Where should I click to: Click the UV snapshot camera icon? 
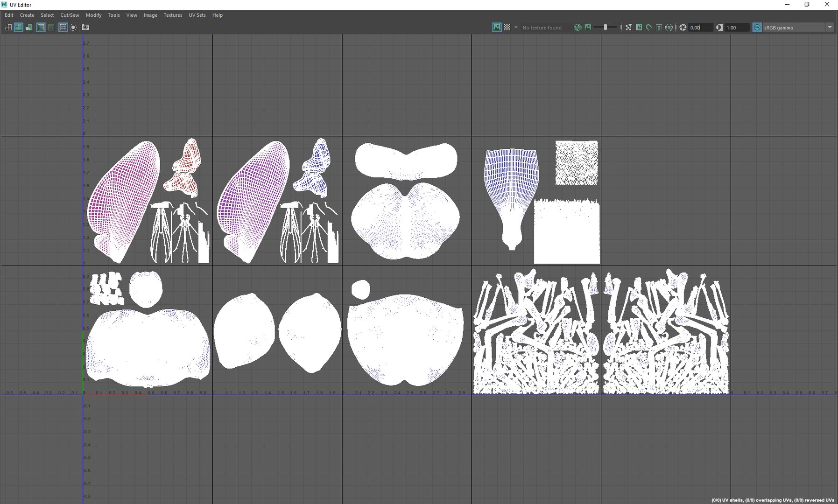point(85,28)
